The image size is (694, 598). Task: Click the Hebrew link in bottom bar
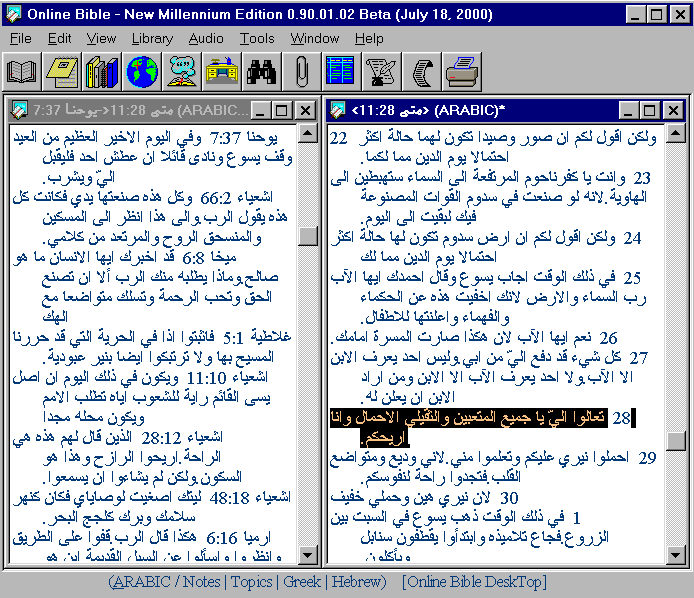(356, 581)
